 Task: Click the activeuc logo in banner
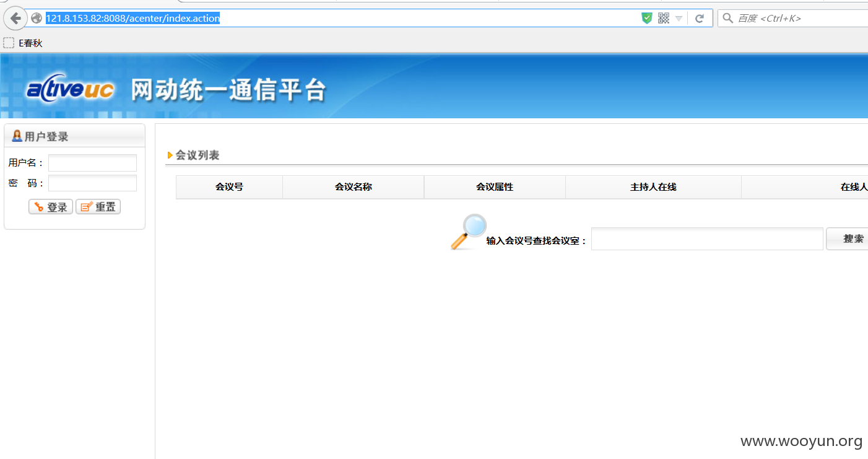pos(70,90)
